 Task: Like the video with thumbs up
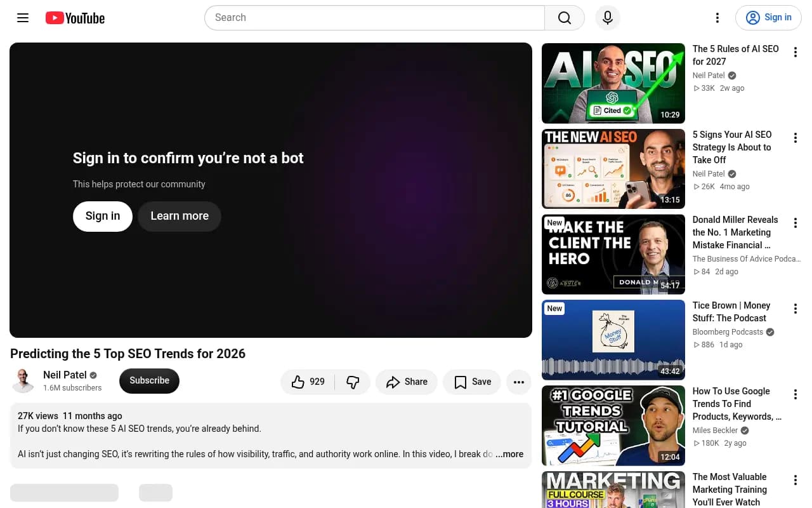[x=308, y=382]
